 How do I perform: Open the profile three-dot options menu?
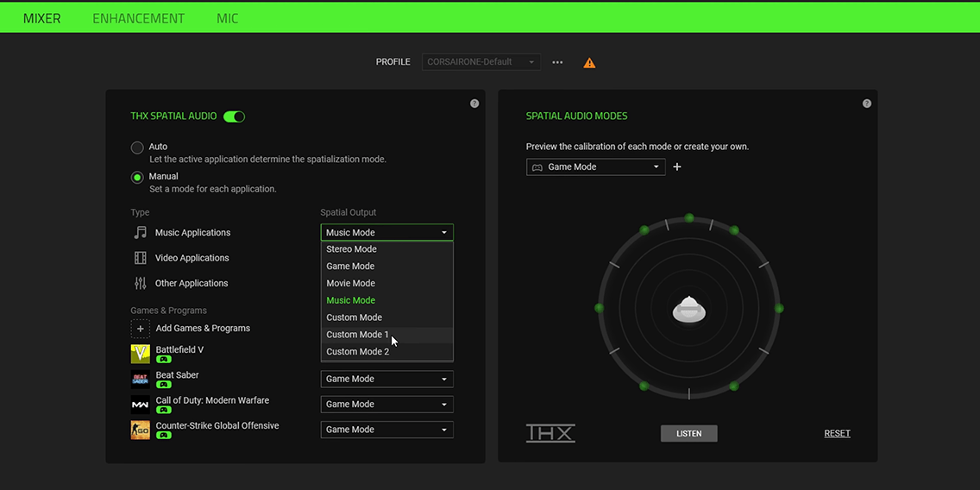pos(557,62)
